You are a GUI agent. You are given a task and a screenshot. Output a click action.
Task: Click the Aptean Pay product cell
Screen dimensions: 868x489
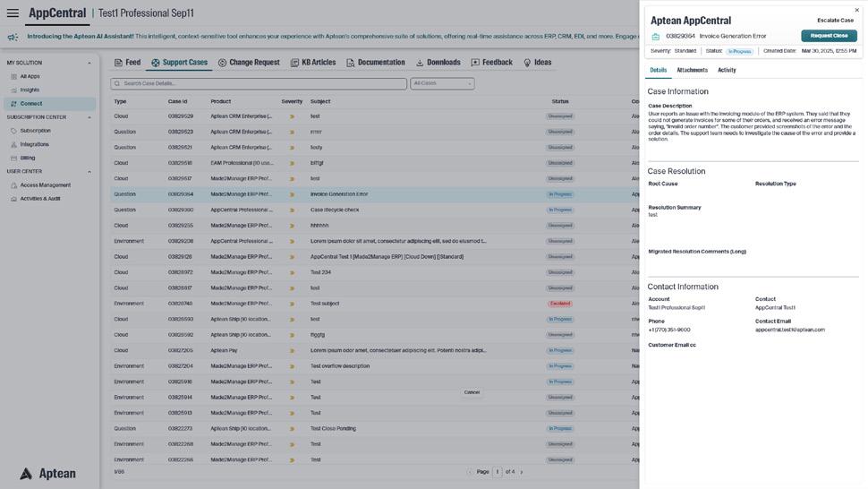(224, 350)
